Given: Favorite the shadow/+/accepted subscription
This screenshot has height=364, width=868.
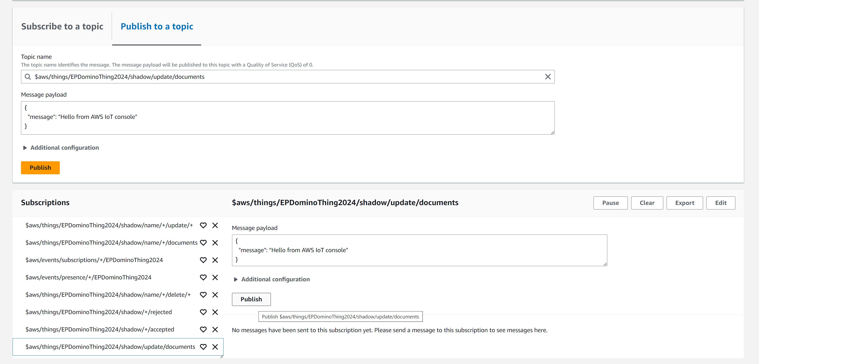Looking at the screenshot, I should pyautogui.click(x=203, y=329).
